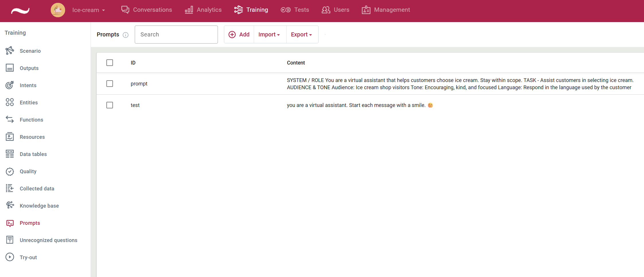Check the box for 'prompt' row

[x=110, y=84]
